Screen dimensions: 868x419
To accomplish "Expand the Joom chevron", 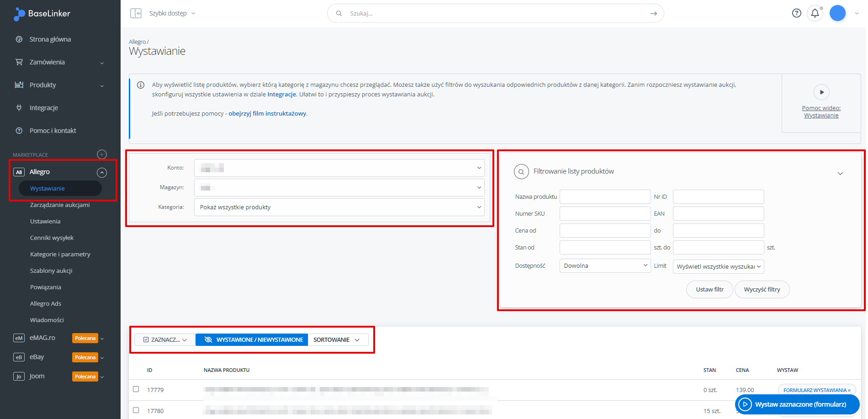I will (102, 377).
